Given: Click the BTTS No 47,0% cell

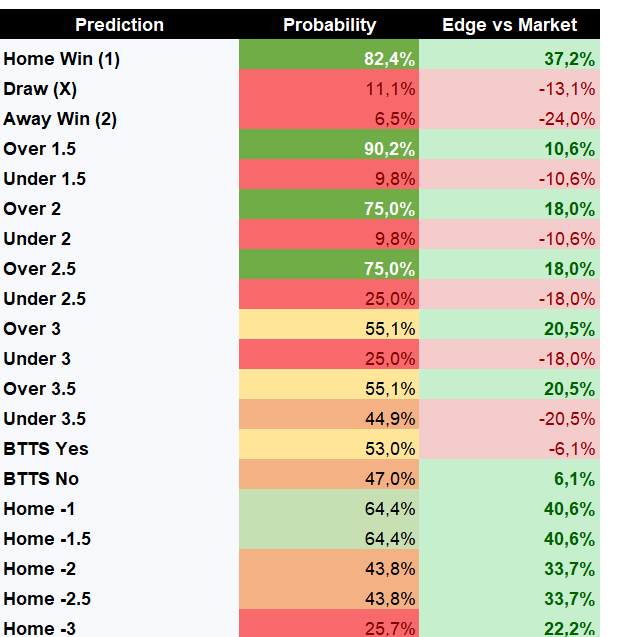Looking at the screenshot, I should tap(329, 479).
